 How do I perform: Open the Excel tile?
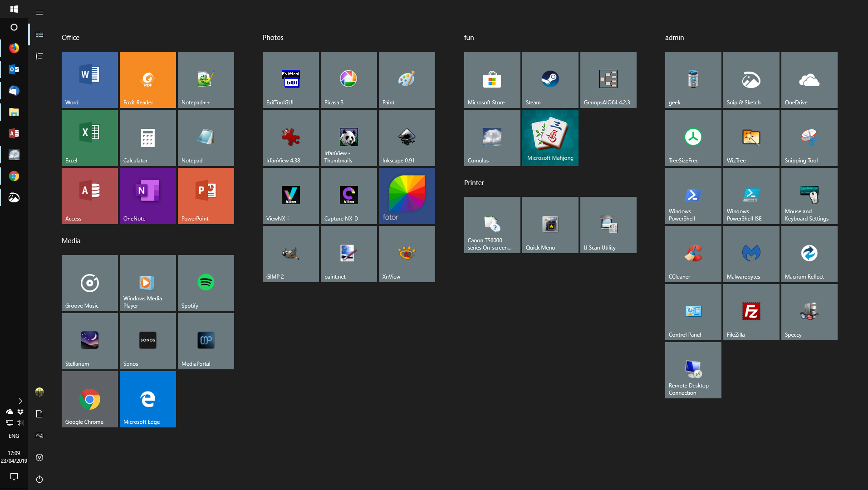[x=90, y=138]
